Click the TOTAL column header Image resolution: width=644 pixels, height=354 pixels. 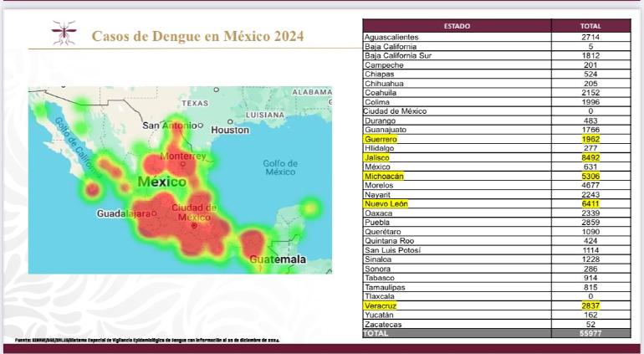[x=590, y=26]
